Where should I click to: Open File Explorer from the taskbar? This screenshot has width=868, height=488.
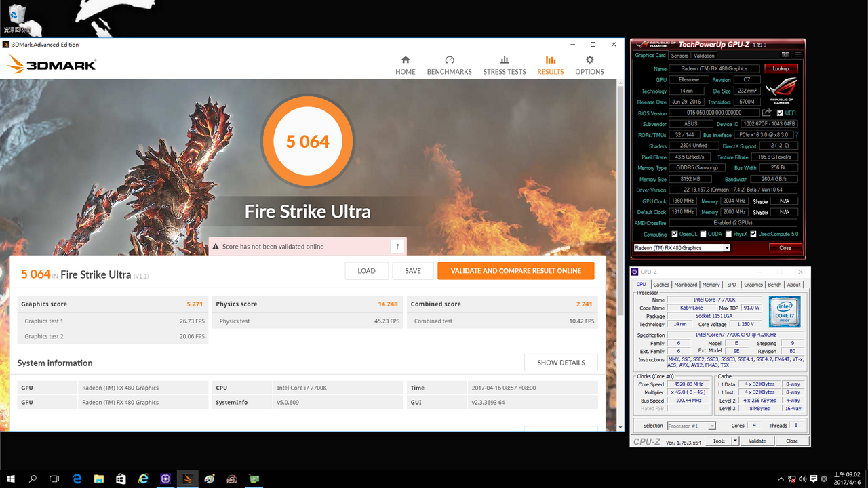99,479
